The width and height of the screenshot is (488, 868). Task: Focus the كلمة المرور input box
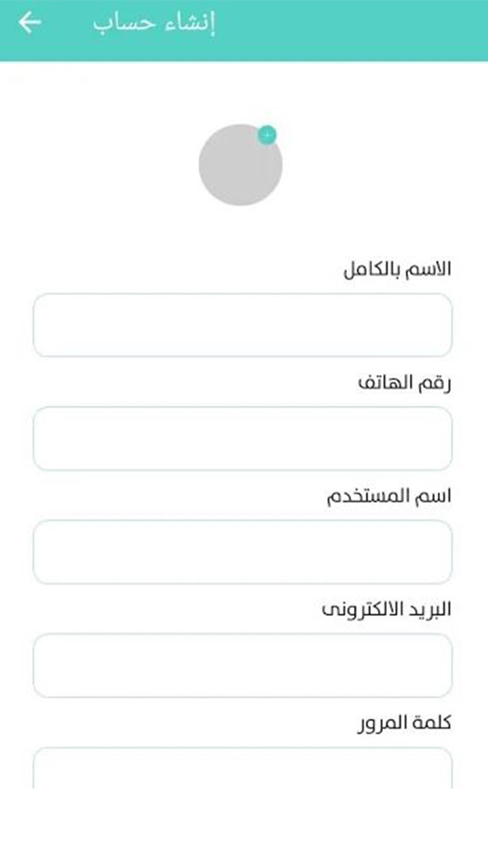coord(243,767)
